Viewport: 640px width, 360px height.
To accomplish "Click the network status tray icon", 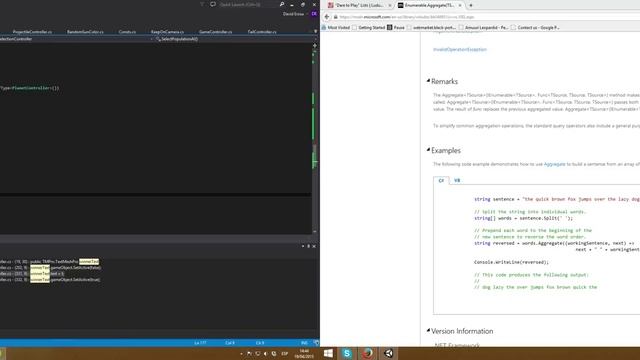I will (258, 353).
